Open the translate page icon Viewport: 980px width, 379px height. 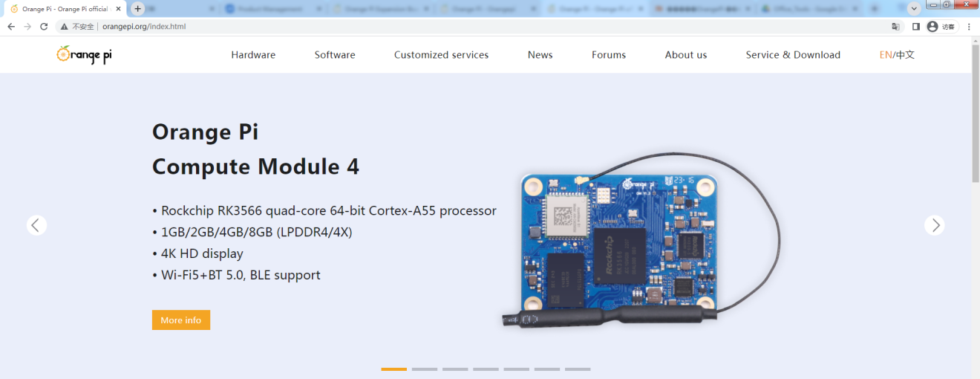896,27
